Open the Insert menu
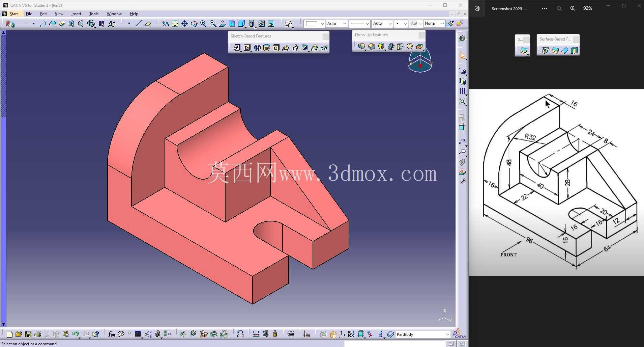The width and height of the screenshot is (644, 347). [x=76, y=14]
